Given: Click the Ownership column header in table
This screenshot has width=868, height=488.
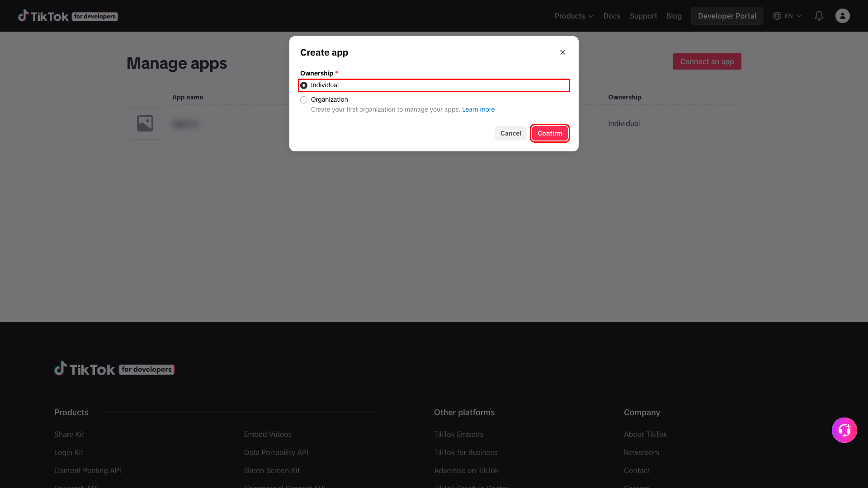Looking at the screenshot, I should pyautogui.click(x=625, y=97).
